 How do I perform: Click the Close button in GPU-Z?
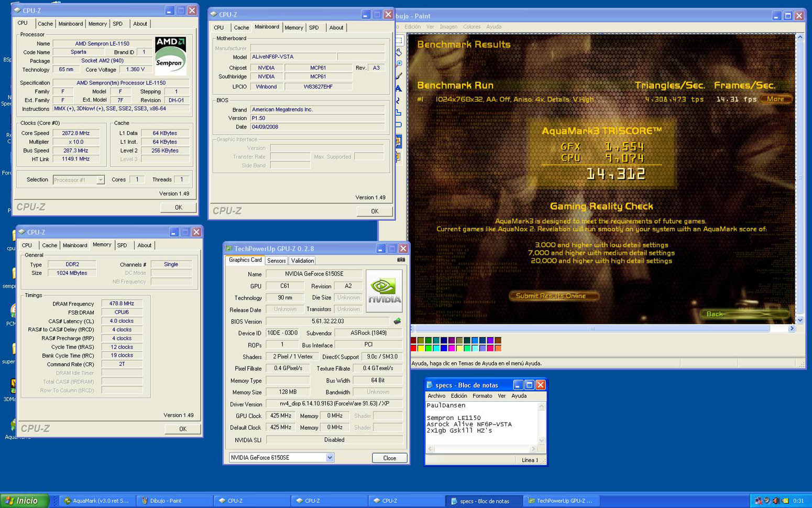[x=389, y=458]
